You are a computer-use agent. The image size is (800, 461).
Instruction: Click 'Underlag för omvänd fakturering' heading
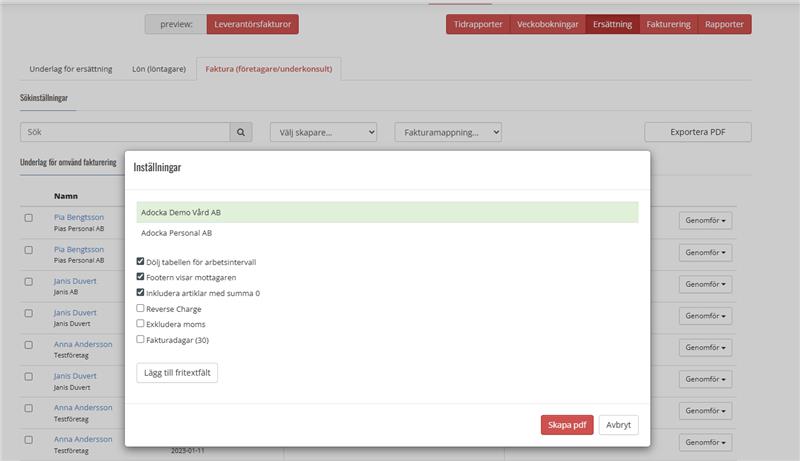coord(68,162)
